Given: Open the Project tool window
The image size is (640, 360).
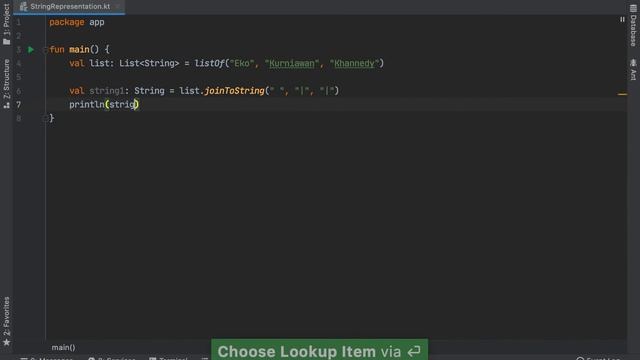Looking at the screenshot, I should click(6, 24).
